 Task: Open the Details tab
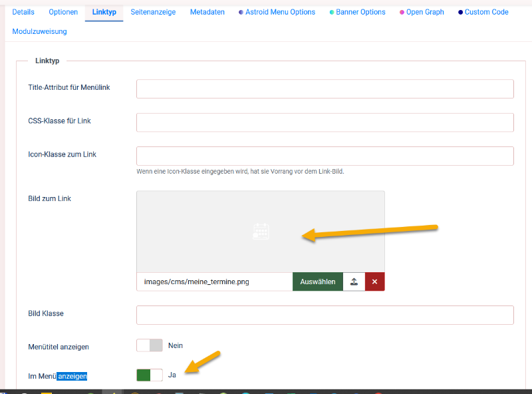23,12
